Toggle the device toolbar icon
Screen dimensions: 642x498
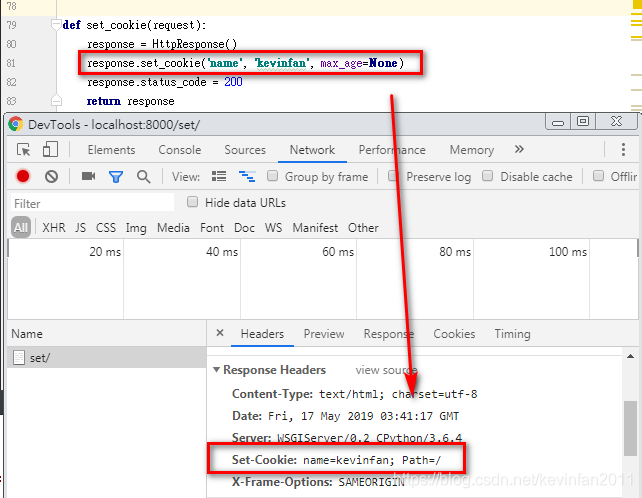click(x=50, y=150)
